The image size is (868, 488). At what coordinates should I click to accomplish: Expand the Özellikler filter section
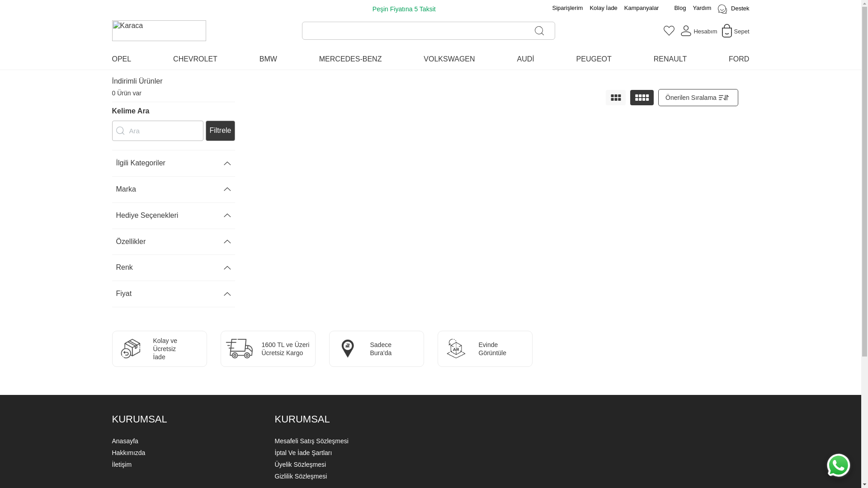click(x=173, y=242)
